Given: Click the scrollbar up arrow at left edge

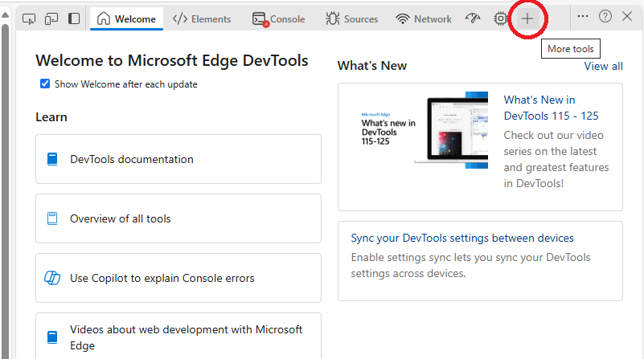Looking at the screenshot, I should (x=6, y=14).
